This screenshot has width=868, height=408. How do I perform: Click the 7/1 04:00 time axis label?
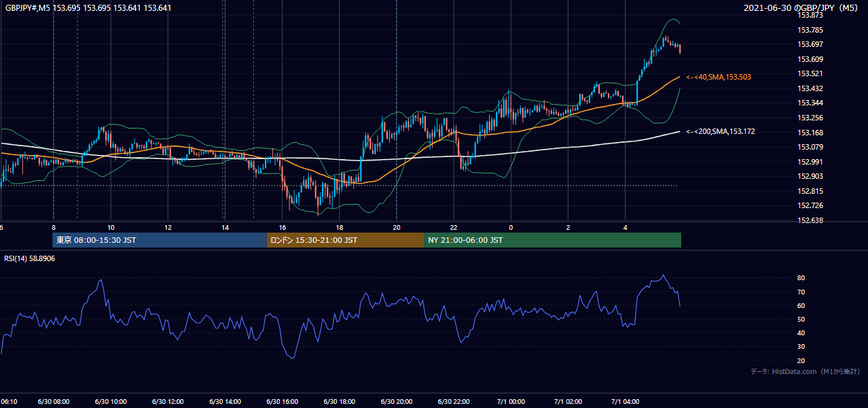[x=626, y=402]
